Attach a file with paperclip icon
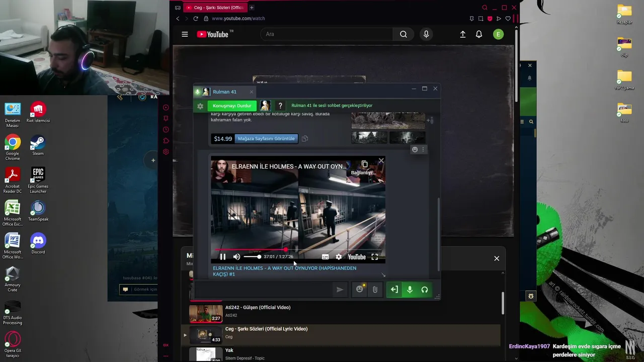Screen dimensions: 644x362 [375, 290]
